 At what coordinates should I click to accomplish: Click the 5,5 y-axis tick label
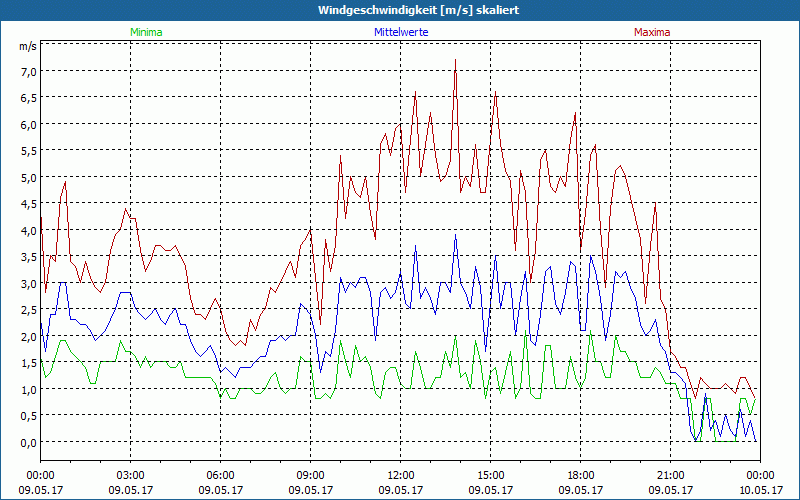pyautogui.click(x=27, y=151)
